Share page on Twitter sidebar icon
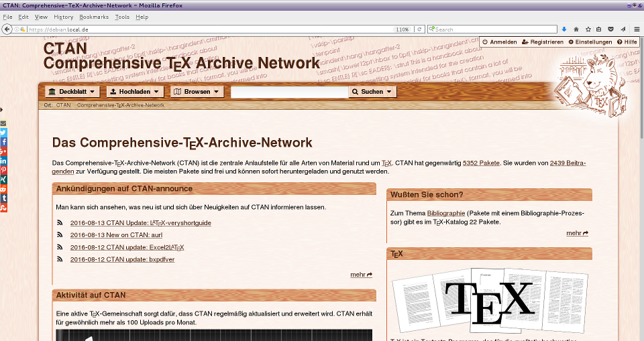Viewport: 644px width, 341px height. pyautogui.click(x=3, y=133)
